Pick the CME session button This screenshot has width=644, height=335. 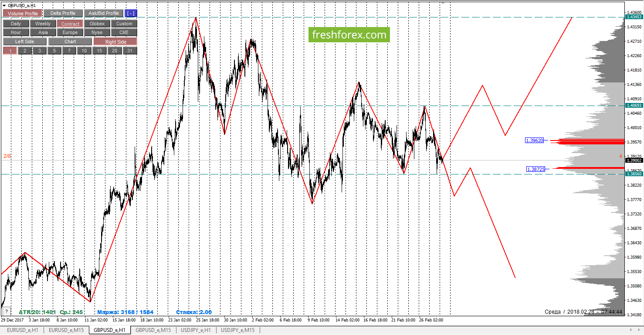pos(124,33)
